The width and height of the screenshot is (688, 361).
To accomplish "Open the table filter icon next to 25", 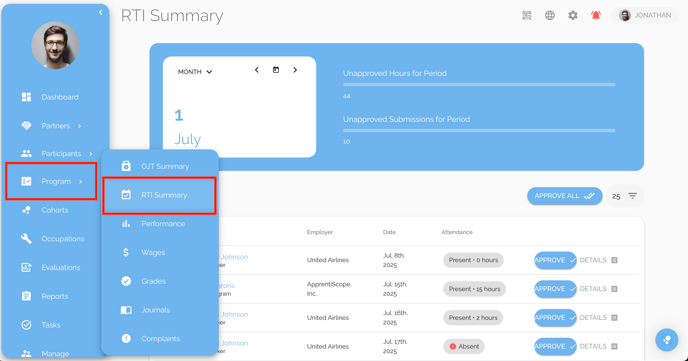I will point(632,196).
